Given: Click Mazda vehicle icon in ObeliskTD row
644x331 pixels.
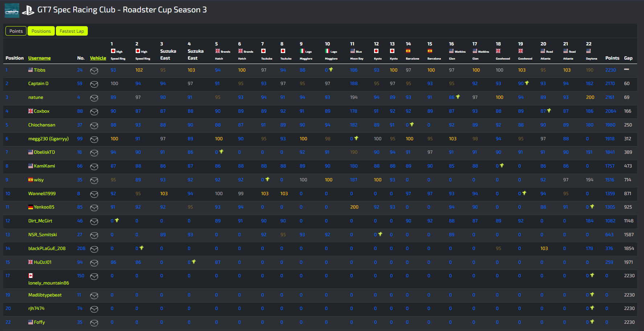Looking at the screenshot, I should pyautogui.click(x=94, y=153).
